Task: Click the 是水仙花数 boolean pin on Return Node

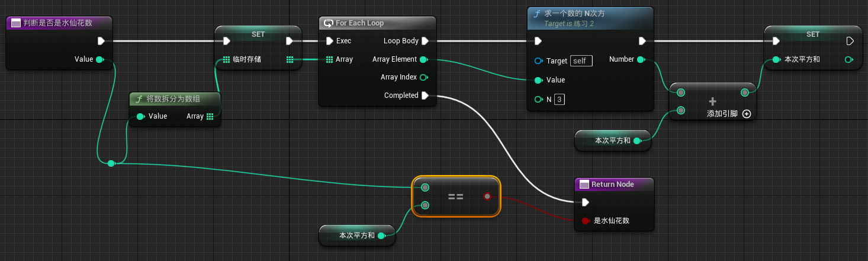Action: coord(585,221)
